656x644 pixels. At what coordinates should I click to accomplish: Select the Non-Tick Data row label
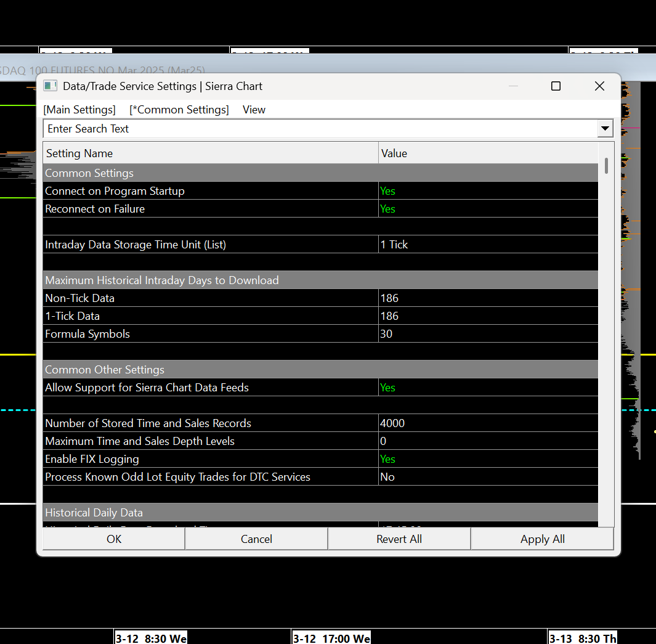(79, 298)
